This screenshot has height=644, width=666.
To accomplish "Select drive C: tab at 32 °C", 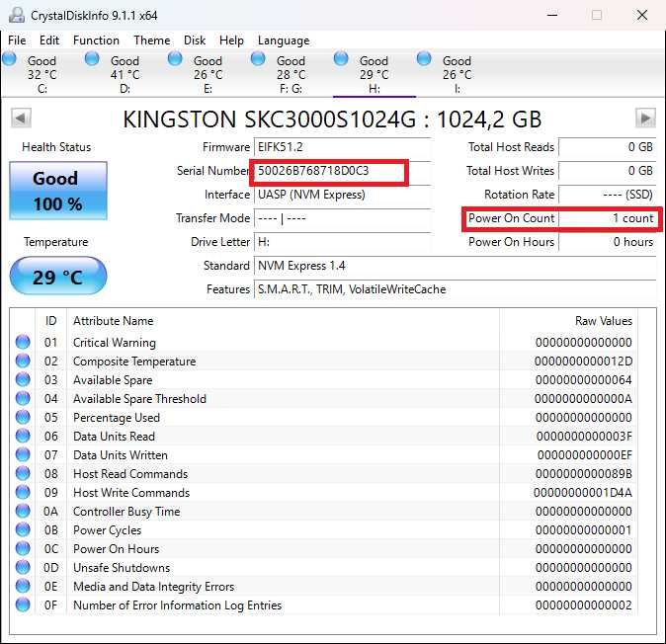I will (x=42, y=74).
